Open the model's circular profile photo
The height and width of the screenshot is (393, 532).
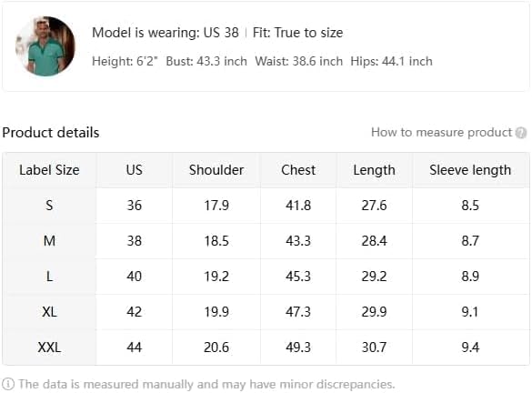[x=45, y=46]
